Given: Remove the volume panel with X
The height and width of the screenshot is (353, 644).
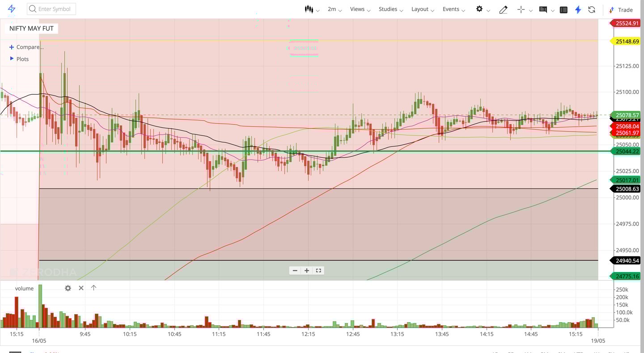Looking at the screenshot, I should [81, 288].
